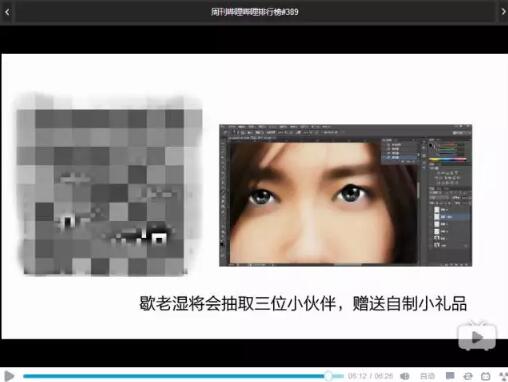508x382 pixels.
Task: Start playback with the bottom-left play button
Action: pyautogui.click(x=9, y=376)
